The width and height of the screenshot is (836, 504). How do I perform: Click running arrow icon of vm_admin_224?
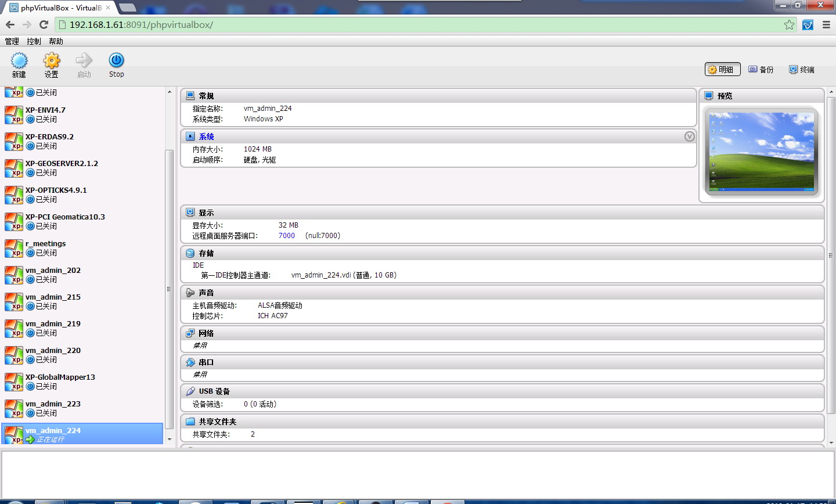30,440
